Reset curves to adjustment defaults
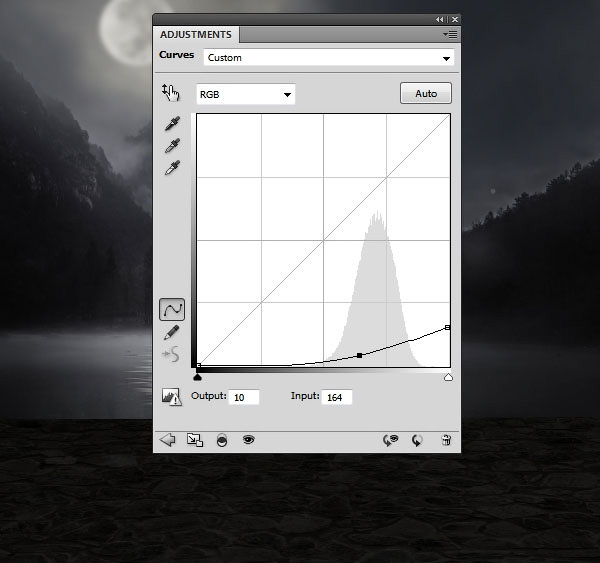This screenshot has height=563, width=600. point(417,441)
